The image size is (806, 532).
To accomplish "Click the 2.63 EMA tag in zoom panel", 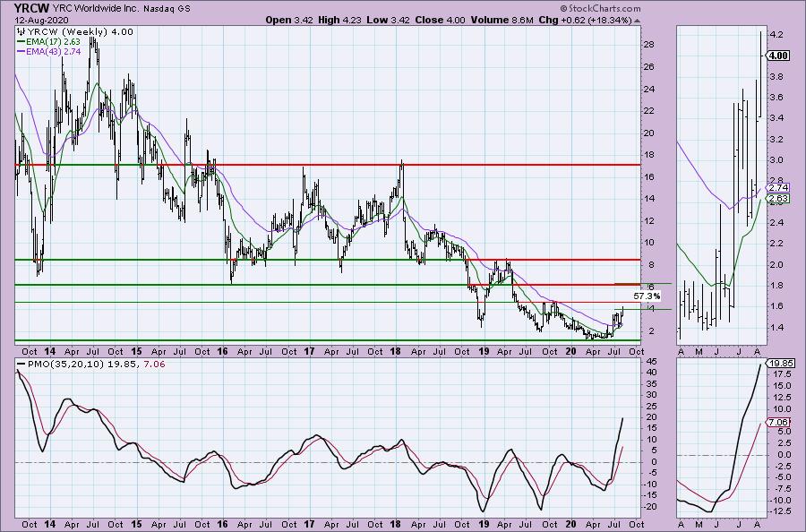I will pyautogui.click(x=777, y=199).
